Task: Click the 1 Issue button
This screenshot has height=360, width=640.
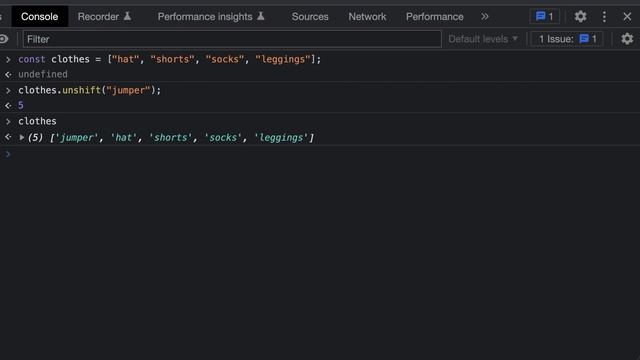Action: pos(567,39)
